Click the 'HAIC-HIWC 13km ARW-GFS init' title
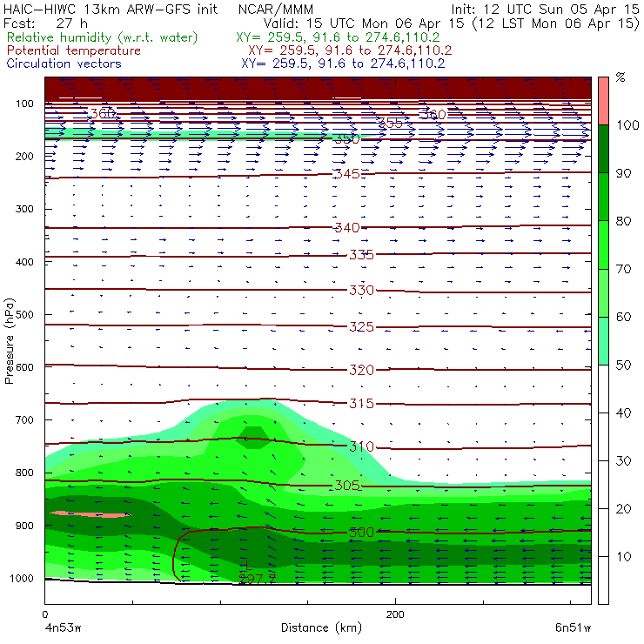644x644 pixels. pos(111,9)
